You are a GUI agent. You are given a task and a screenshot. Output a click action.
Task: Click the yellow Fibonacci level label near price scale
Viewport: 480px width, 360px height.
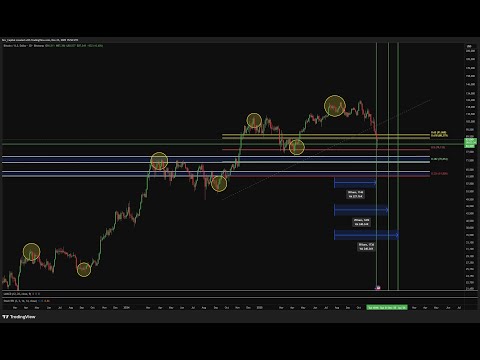(439, 134)
